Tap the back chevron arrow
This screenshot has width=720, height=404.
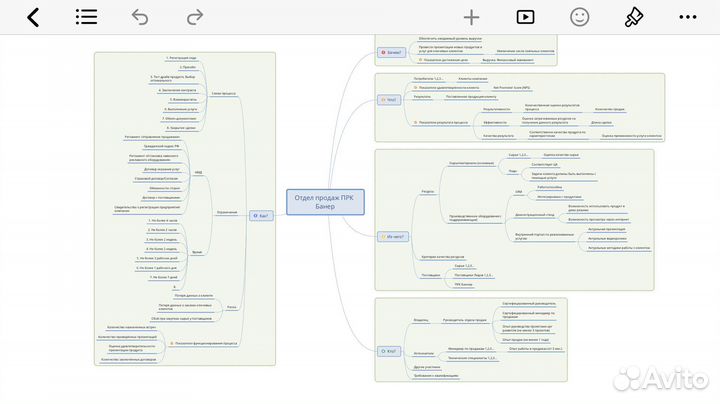point(33,17)
